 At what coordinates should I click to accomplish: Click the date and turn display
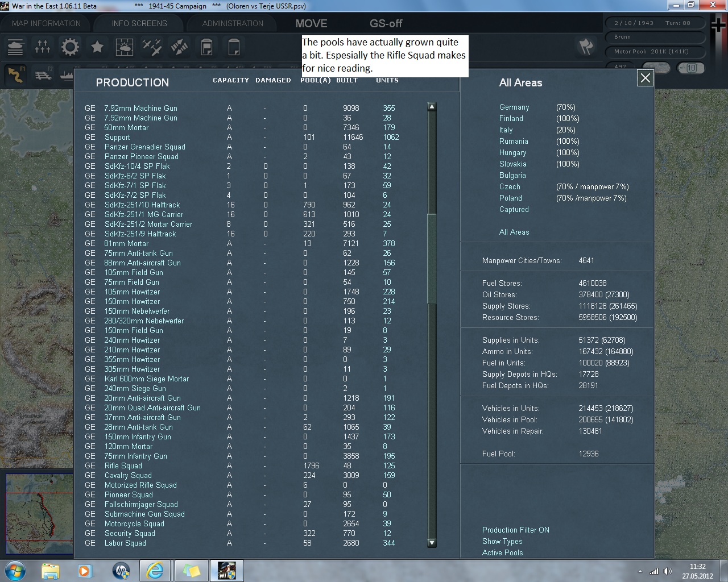(655, 23)
